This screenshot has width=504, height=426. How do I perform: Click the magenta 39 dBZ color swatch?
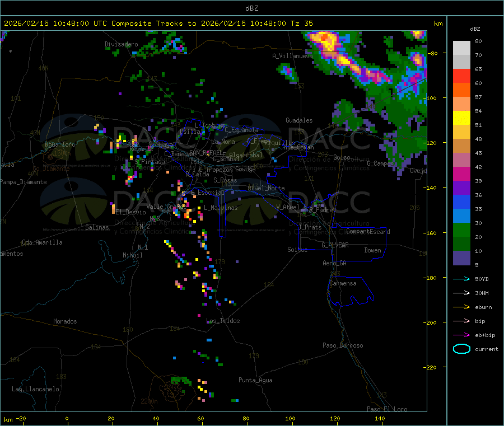461,174
